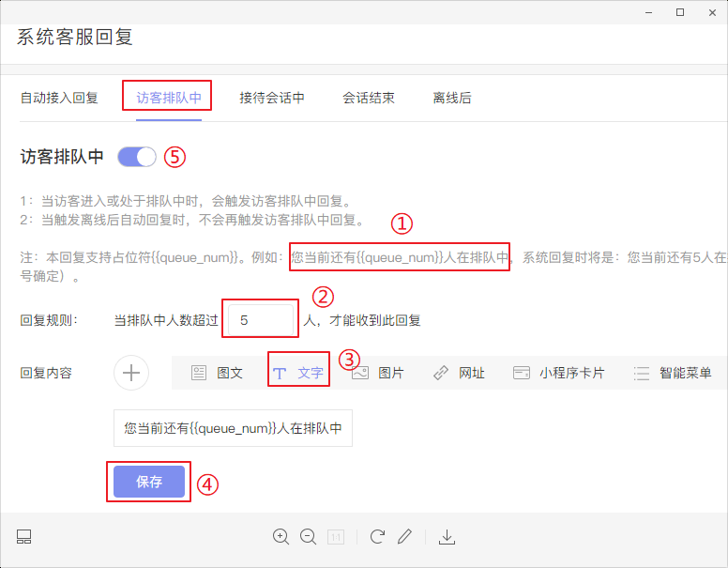Switch to the 自动接入回复 tab
The width and height of the screenshot is (728, 568).
[x=59, y=98]
